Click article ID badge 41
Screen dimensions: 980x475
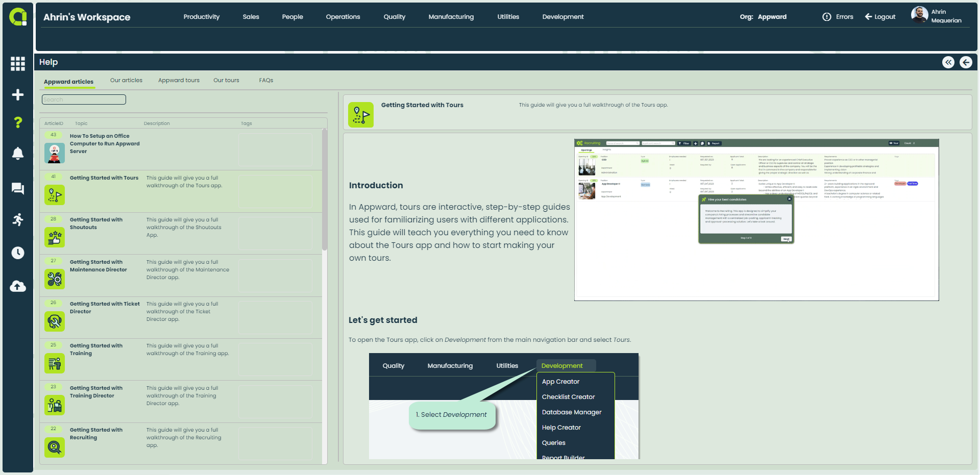54,177
